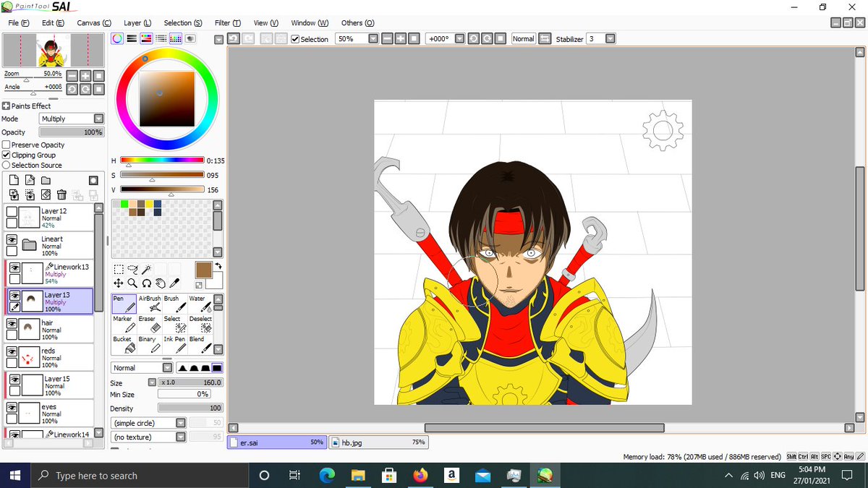868x488 pixels.
Task: Select the Pen tool
Action: coord(124,304)
